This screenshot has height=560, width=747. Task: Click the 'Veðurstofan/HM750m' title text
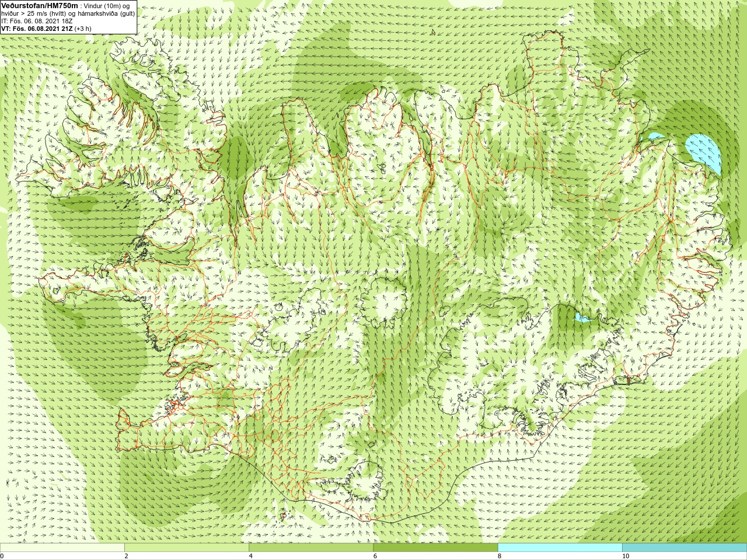tap(40, 5)
